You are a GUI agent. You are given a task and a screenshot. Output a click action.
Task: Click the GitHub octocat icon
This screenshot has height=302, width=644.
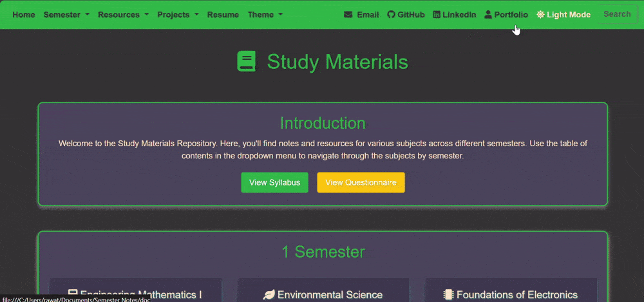click(391, 15)
